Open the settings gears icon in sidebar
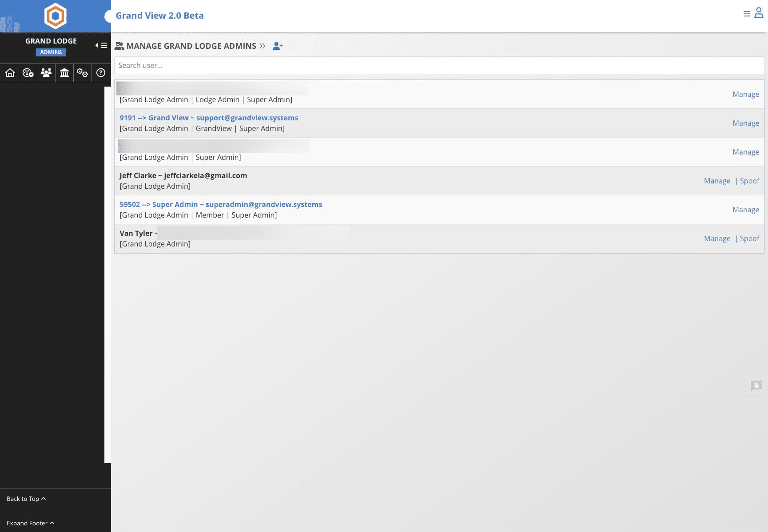 (82, 73)
